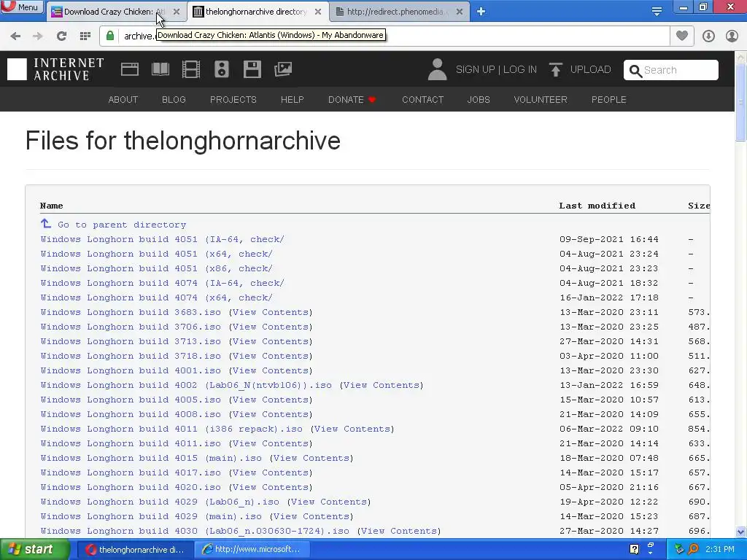Download Windows Longhorn build 3713.iso
Image resolution: width=747 pixels, height=560 pixels.
click(131, 341)
